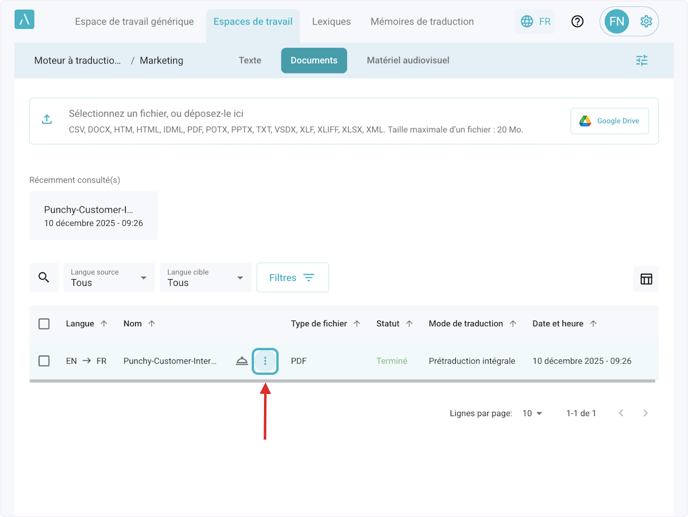Click the search magnifier icon
Viewport: 688px width, 517px height.
coord(44,278)
